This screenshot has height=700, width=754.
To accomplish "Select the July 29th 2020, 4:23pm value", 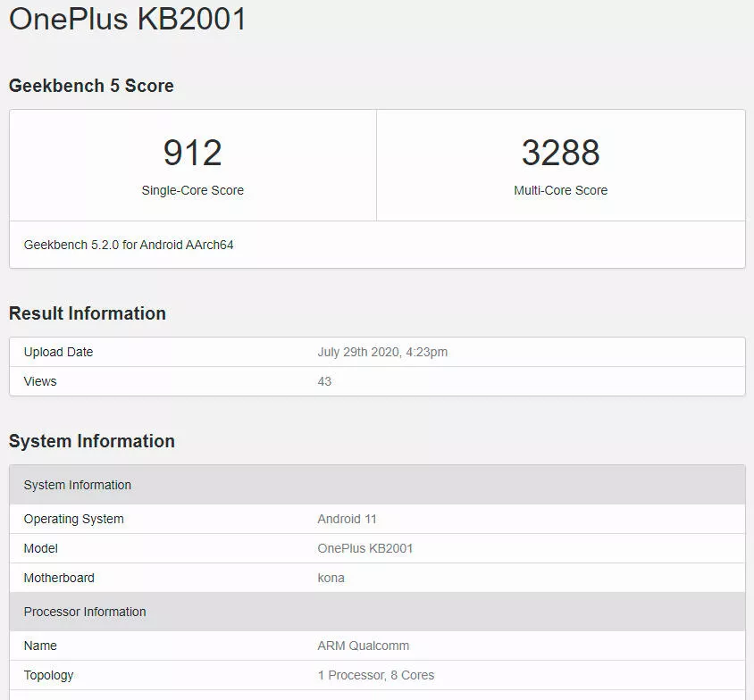I will [382, 352].
